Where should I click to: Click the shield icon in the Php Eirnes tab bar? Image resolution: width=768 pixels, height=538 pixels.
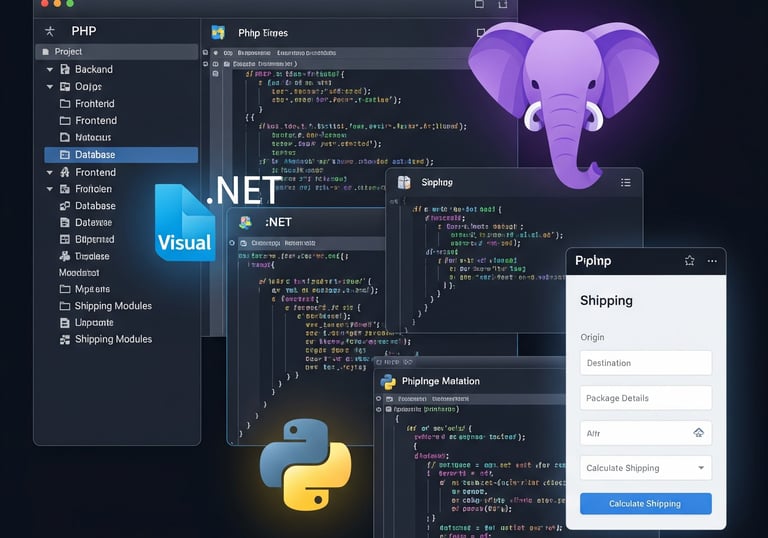(x=216, y=53)
